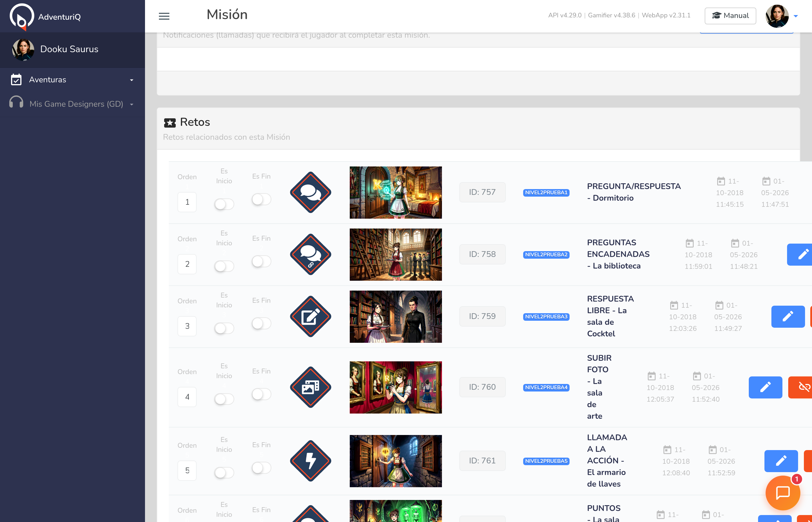Click the Retos star-badge header icon
This screenshot has height=522, width=812.
[x=170, y=122]
